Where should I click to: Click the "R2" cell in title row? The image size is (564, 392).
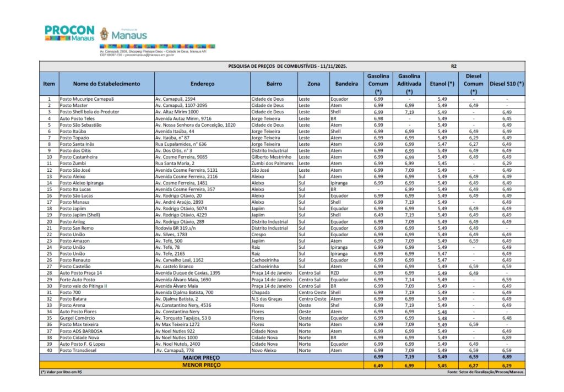453,66
